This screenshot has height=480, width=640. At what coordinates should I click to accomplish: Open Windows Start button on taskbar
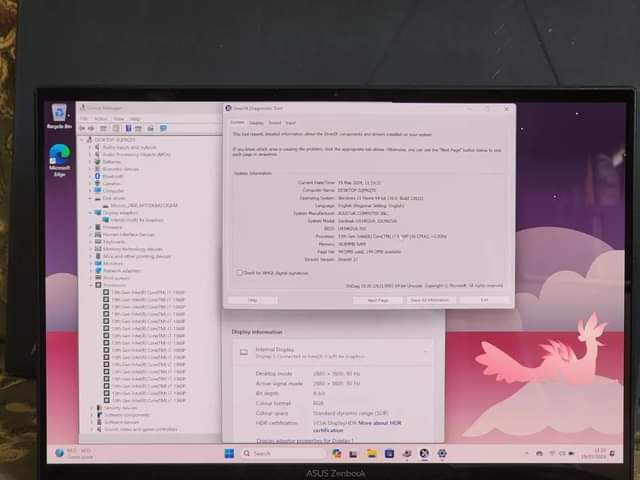point(229,453)
